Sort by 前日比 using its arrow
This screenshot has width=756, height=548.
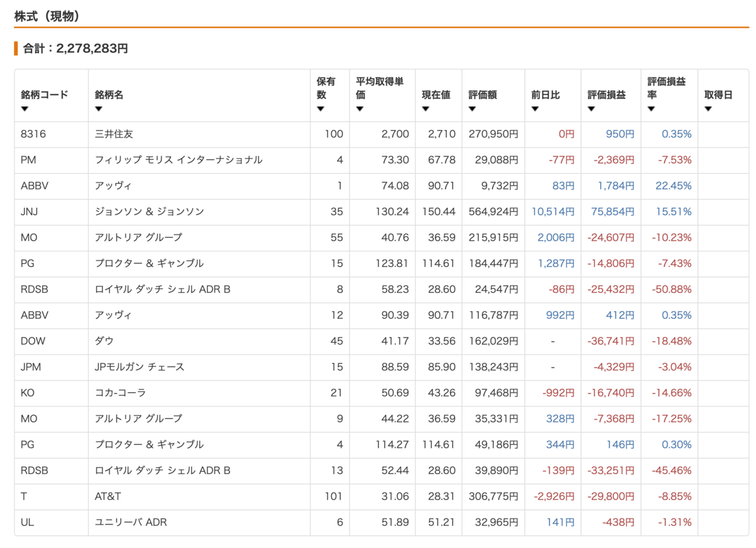pos(535,109)
